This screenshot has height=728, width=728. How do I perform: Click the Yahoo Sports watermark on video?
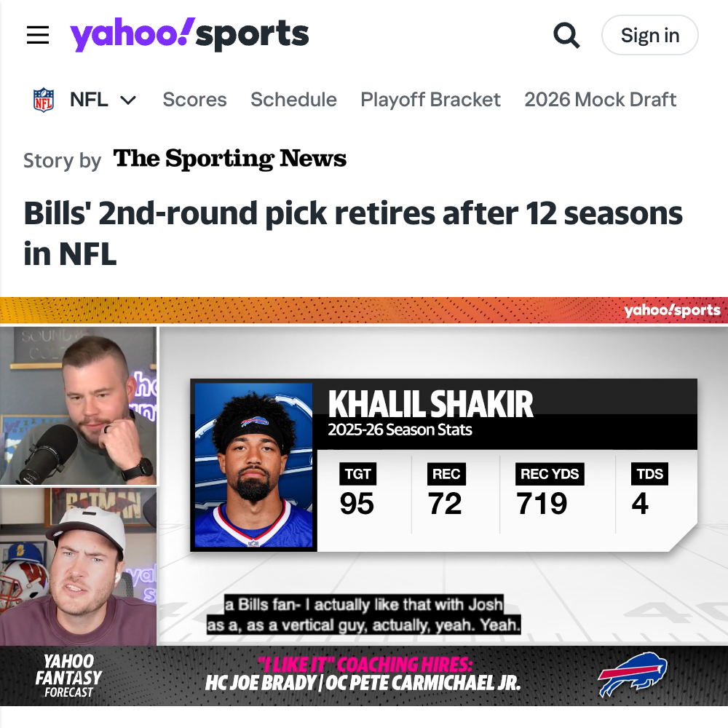click(672, 310)
